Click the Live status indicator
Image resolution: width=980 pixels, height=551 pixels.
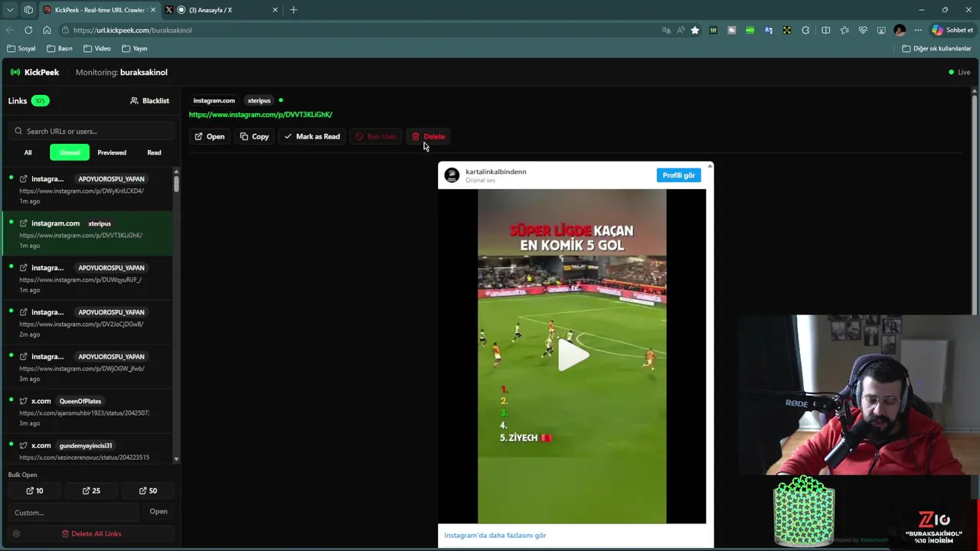click(x=959, y=72)
